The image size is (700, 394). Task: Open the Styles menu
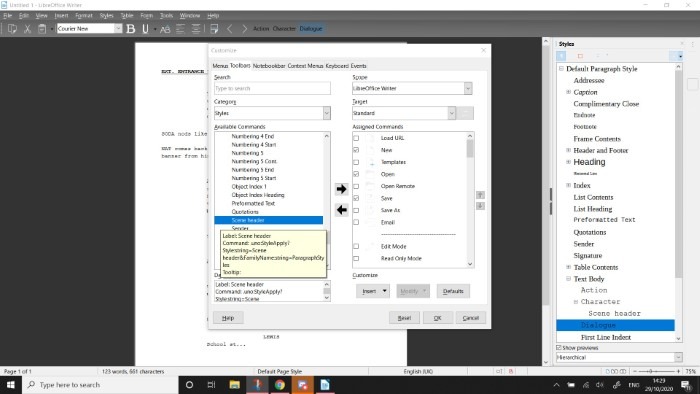coord(106,16)
